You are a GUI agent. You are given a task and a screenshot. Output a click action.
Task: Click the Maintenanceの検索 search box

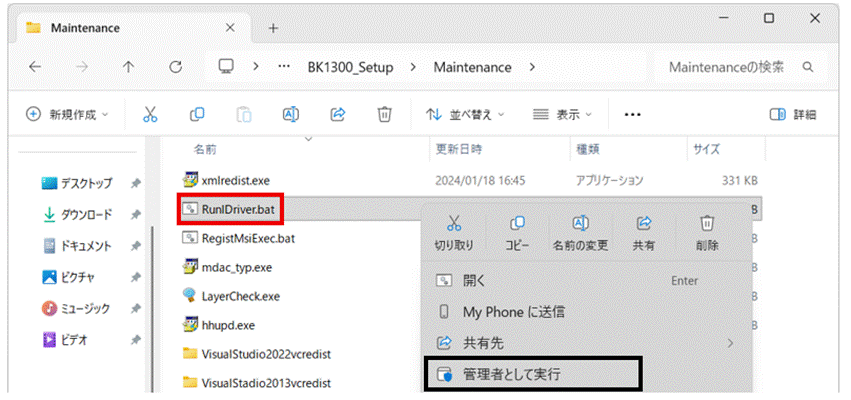point(740,67)
